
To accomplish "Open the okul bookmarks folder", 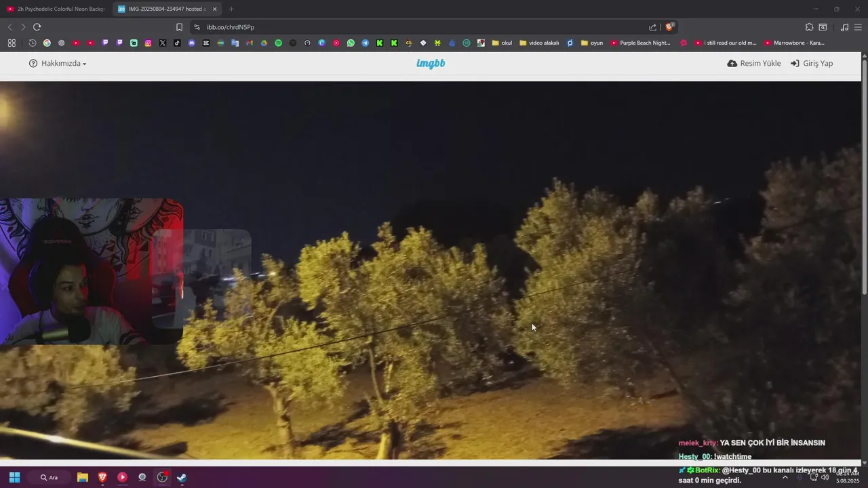I will click(x=502, y=43).
